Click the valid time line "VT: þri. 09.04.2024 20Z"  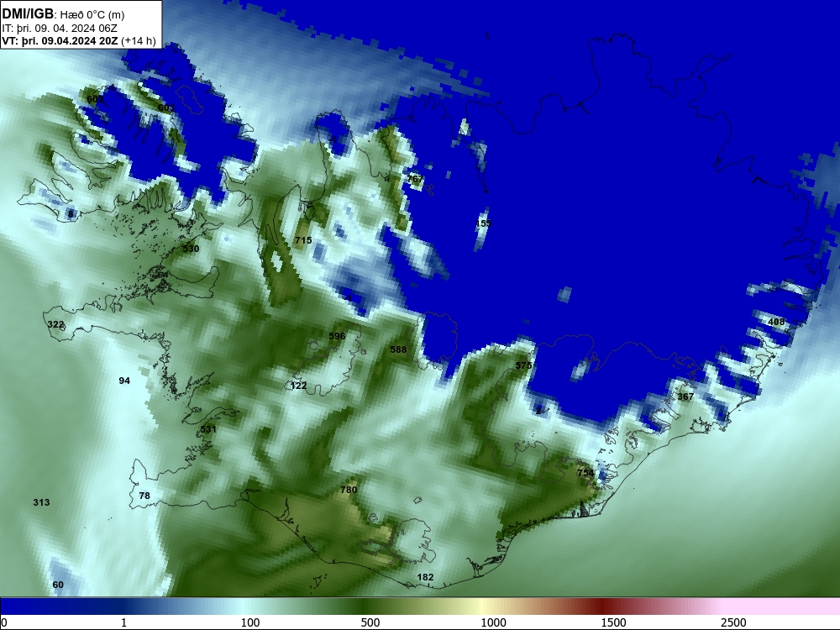[x=60, y=41]
